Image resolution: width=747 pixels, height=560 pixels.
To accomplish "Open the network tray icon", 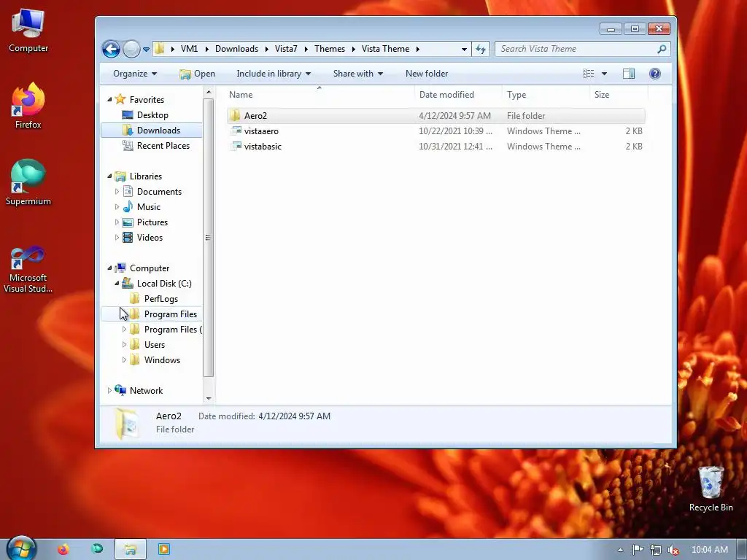I will coord(656,550).
